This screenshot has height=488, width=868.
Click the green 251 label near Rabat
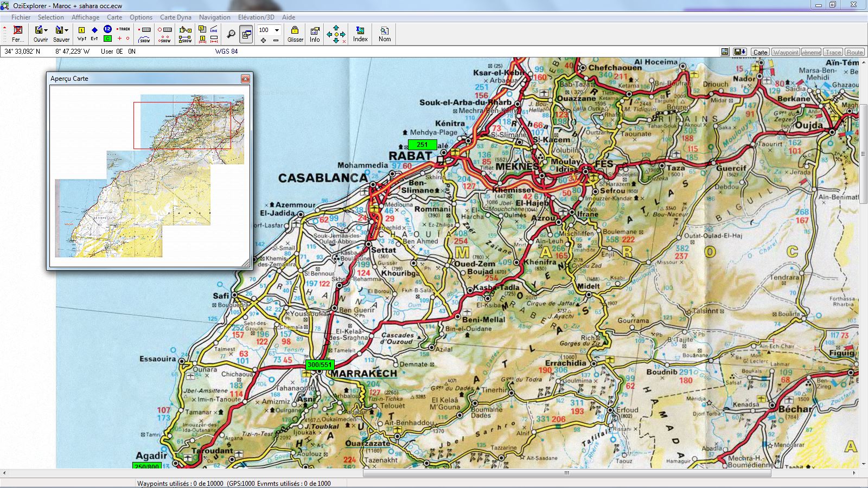(422, 145)
